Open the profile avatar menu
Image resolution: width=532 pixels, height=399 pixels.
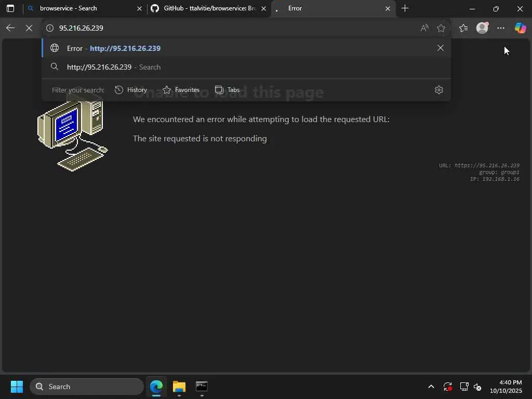[x=482, y=28]
